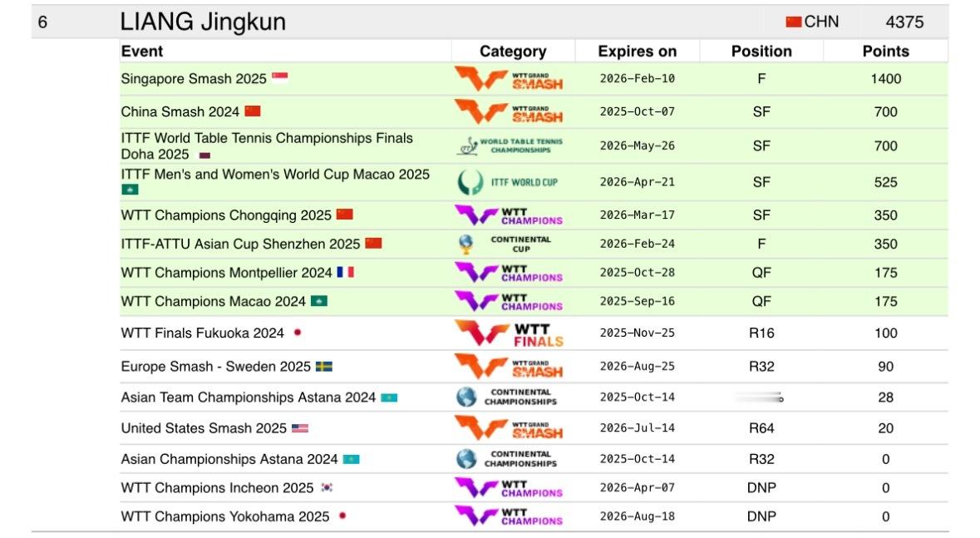Open the WTT Finals Fukuoka 2024 event
Viewport: 980px width, 538px height.
[x=203, y=333]
